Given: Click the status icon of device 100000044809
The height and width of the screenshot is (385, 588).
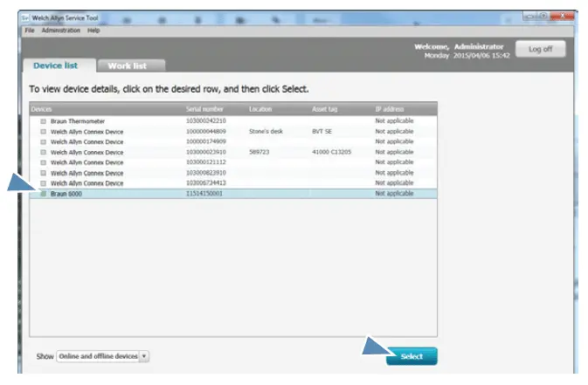Looking at the screenshot, I should 44,132.
